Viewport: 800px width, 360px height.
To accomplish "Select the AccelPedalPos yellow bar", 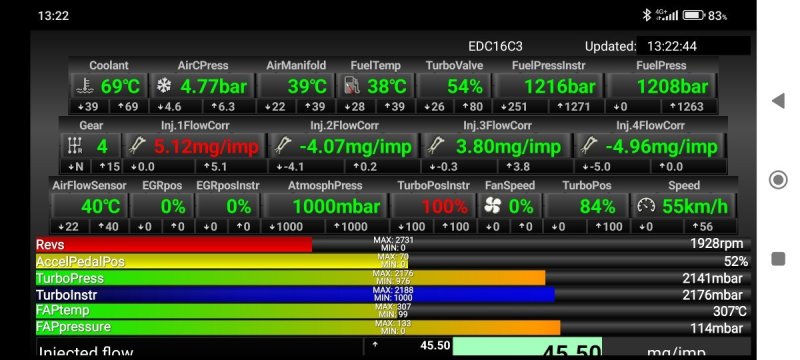I will point(222,262).
